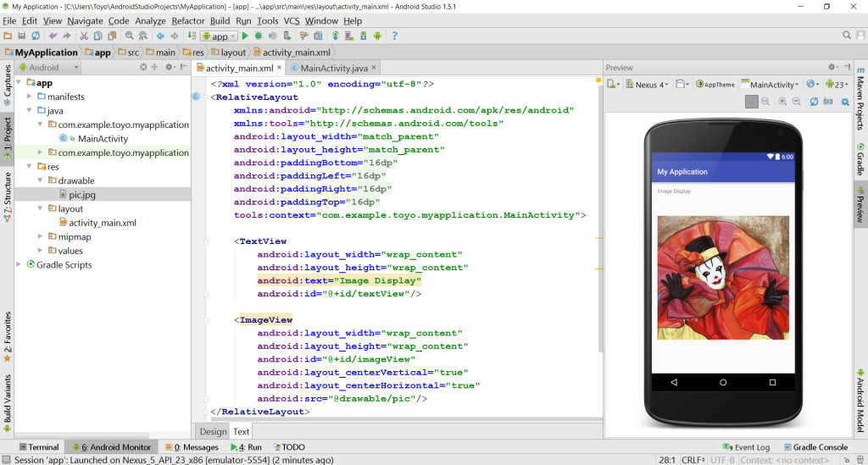Undo the last edit using the toolbar arrow
The width and height of the screenshot is (868, 465).
(53, 36)
